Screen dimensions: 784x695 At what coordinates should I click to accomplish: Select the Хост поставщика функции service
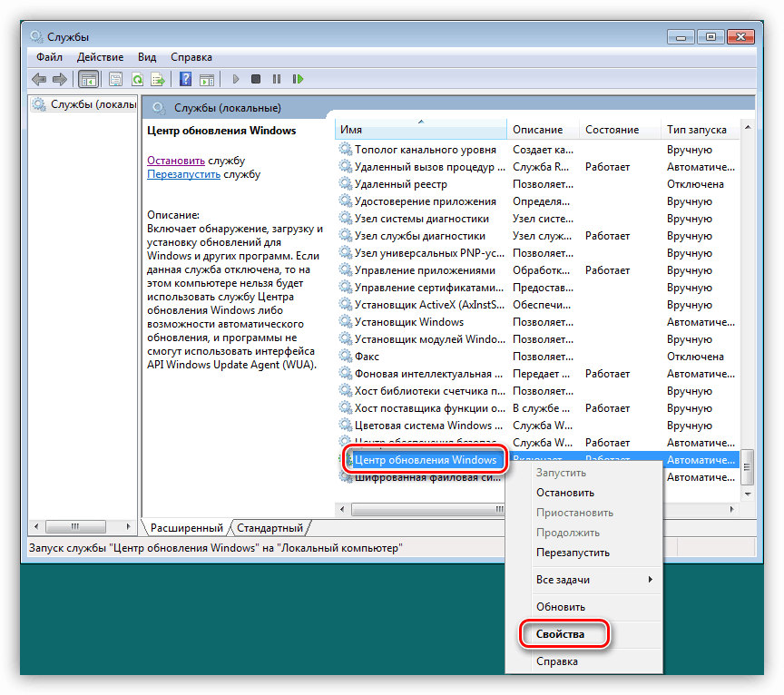point(537,408)
